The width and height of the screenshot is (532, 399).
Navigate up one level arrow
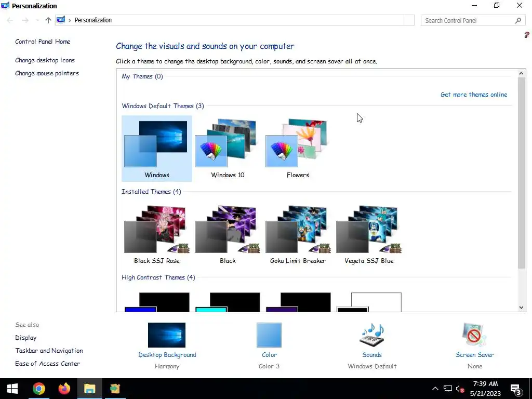[x=48, y=20]
